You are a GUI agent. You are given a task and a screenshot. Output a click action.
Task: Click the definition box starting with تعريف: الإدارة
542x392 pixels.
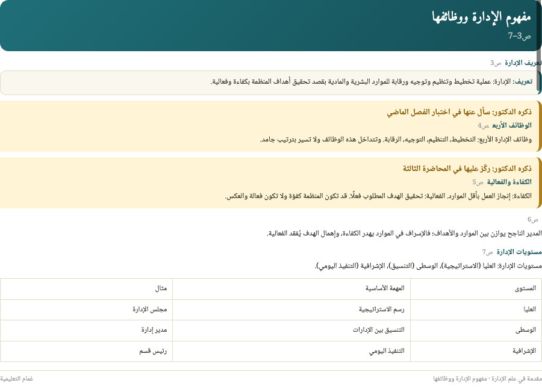270,82
